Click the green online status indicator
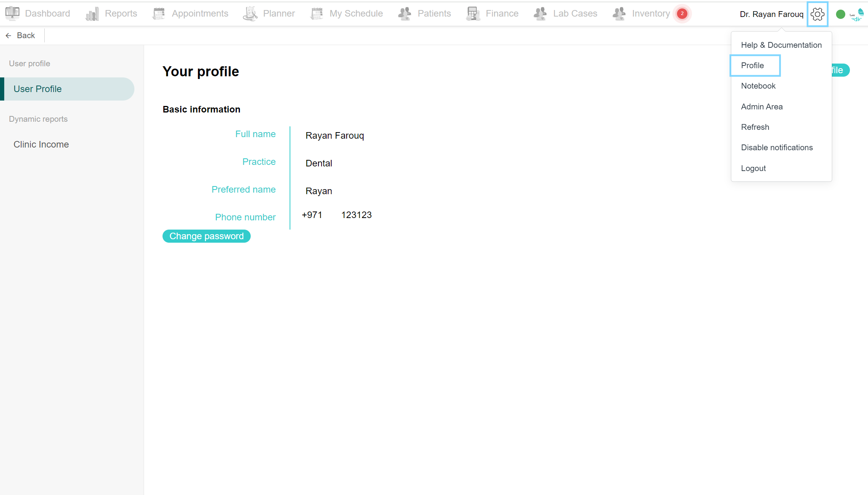Screen dimensions: 868x495 click(841, 14)
